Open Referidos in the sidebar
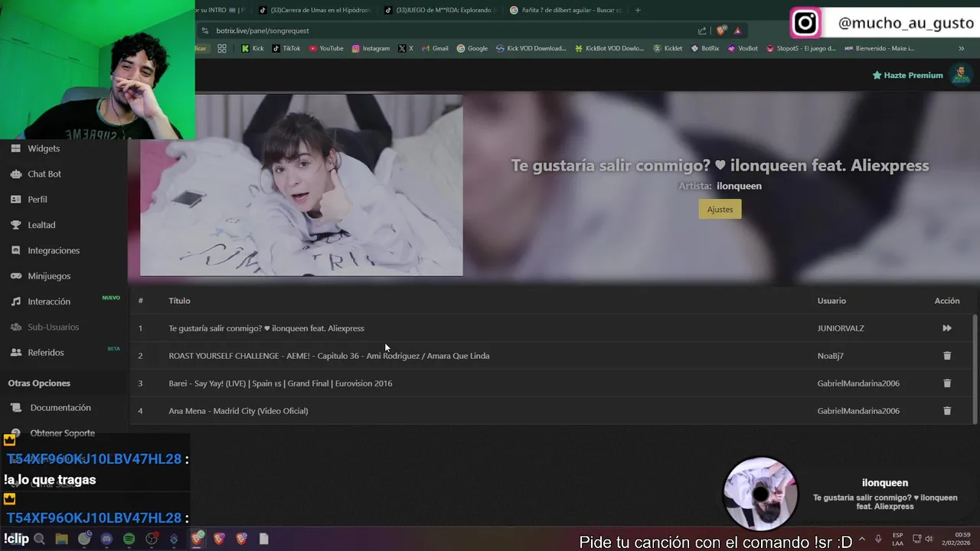This screenshot has height=551, width=980. pyautogui.click(x=46, y=352)
